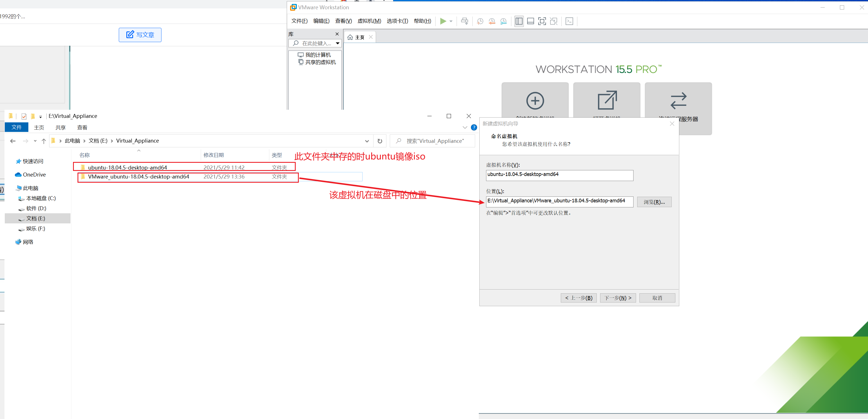
Task: Close the 主页 tab
Action: [x=371, y=37]
